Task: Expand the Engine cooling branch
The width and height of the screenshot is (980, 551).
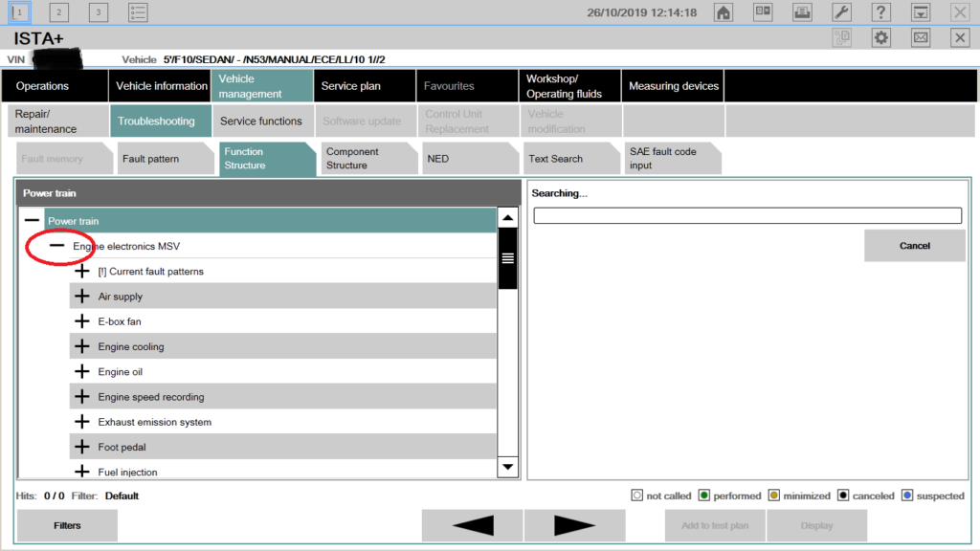Action: tap(82, 346)
